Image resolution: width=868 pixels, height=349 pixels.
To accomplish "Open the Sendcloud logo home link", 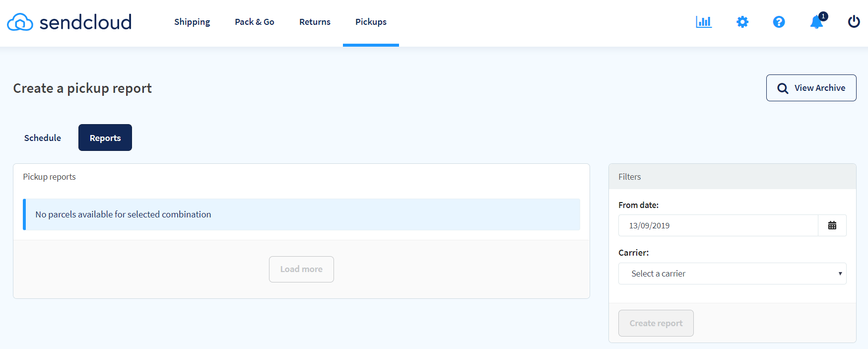I will 69,22.
